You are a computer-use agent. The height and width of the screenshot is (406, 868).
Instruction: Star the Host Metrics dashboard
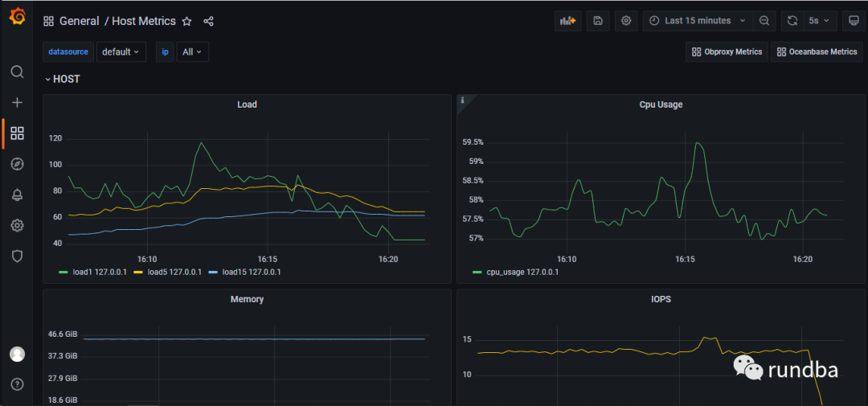point(187,21)
